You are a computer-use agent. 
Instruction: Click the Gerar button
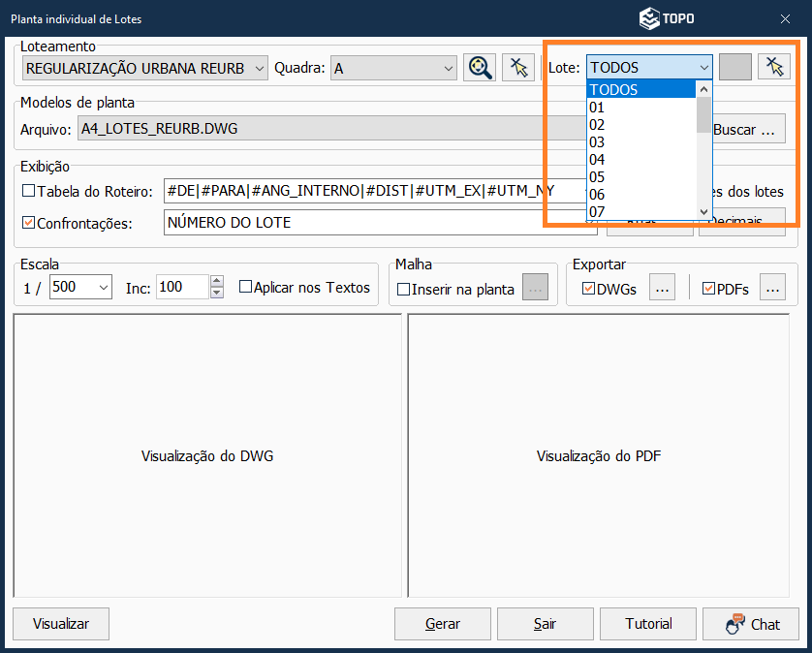pyautogui.click(x=443, y=624)
